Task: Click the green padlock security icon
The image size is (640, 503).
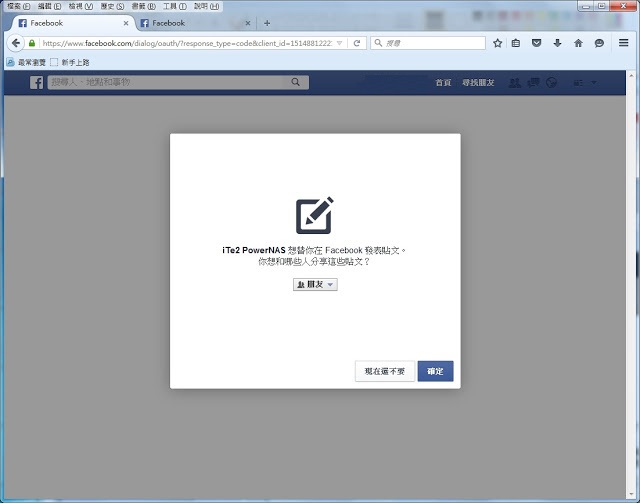Action: (x=32, y=43)
